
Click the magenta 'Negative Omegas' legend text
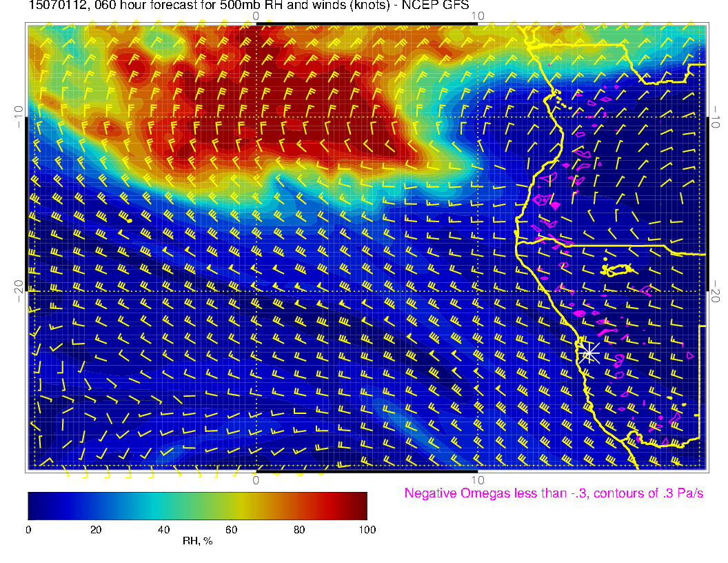click(554, 493)
